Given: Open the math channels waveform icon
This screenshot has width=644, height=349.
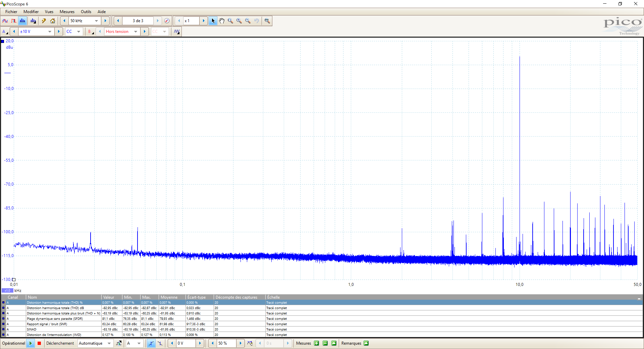Looking at the screenshot, I should click(177, 32).
